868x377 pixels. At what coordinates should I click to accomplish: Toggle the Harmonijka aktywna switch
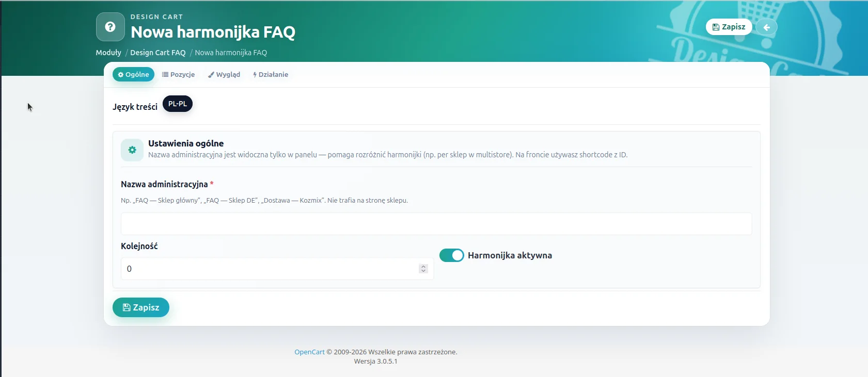452,255
